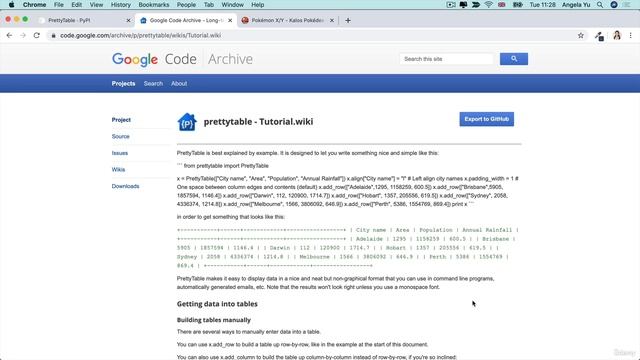Image resolution: width=640 pixels, height=360 pixels.
Task: Click the prettytable project house icon
Action: pyautogui.click(x=187, y=122)
